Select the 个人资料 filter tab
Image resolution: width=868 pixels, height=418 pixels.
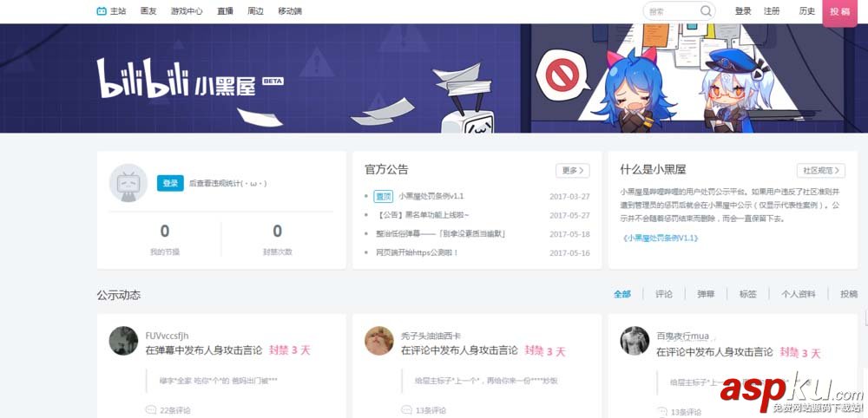(799, 294)
